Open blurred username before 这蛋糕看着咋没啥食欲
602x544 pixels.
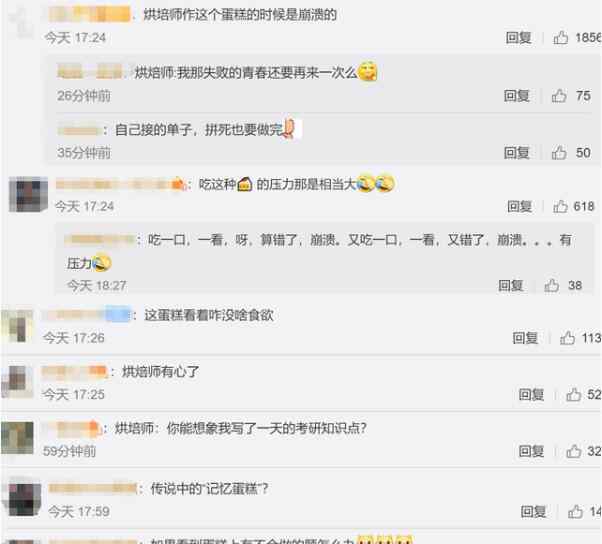pos(88,315)
